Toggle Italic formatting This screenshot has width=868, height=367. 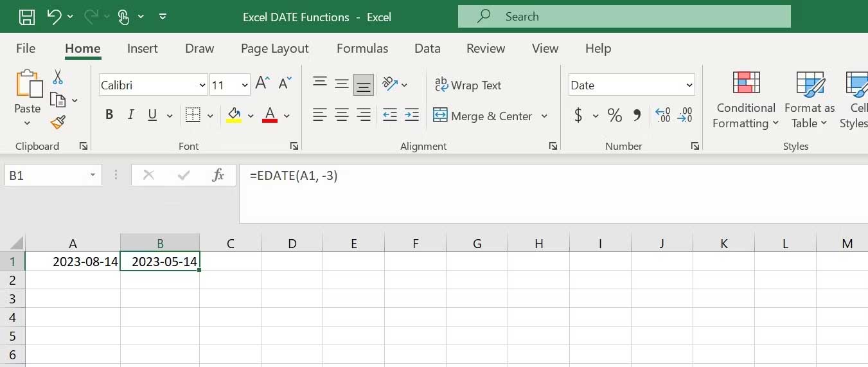click(x=130, y=115)
